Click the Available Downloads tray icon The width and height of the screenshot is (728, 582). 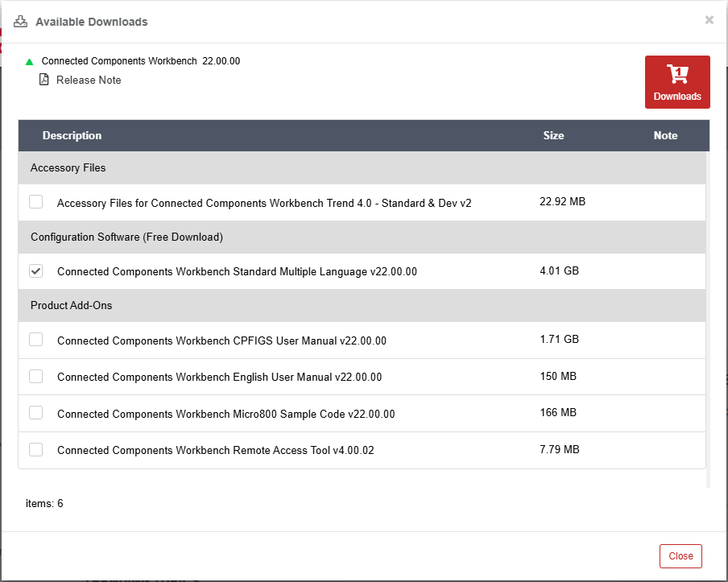coord(20,22)
